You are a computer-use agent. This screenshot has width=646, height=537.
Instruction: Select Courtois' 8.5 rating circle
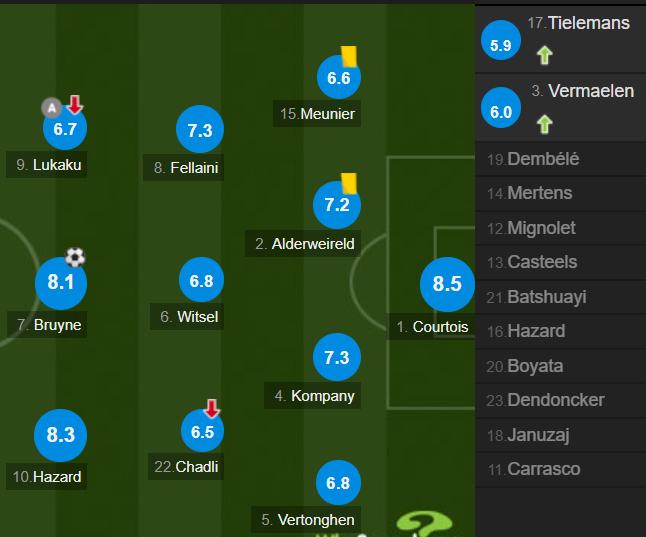click(x=447, y=284)
